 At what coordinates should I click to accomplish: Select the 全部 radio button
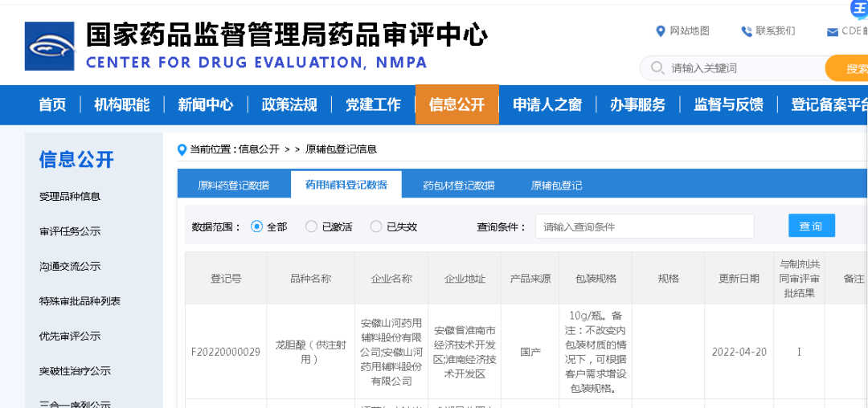point(256,226)
